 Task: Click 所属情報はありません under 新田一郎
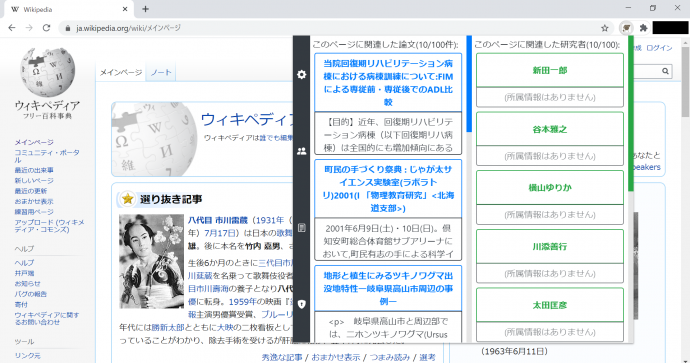[550, 97]
